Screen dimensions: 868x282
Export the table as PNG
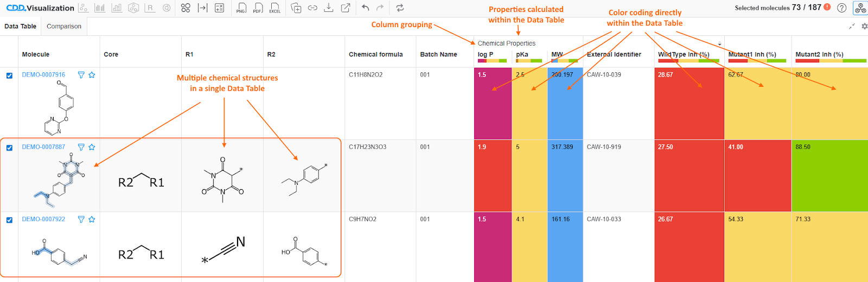tap(241, 8)
